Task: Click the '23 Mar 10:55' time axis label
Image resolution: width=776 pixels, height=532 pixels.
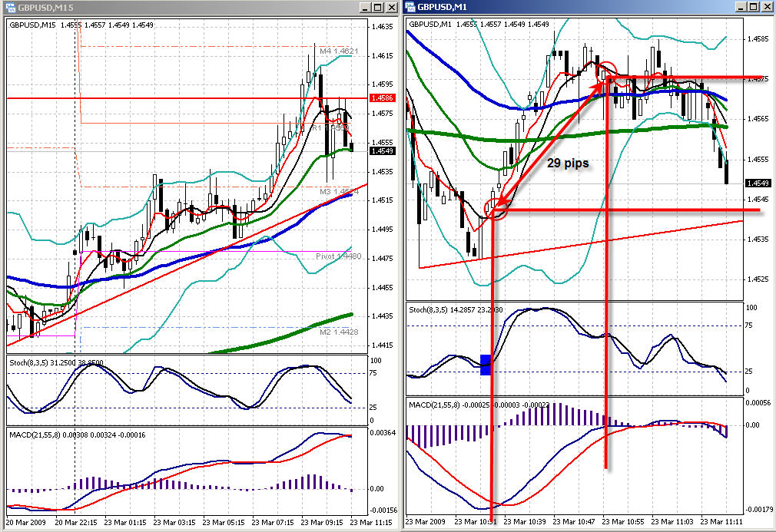Action: 624,521
